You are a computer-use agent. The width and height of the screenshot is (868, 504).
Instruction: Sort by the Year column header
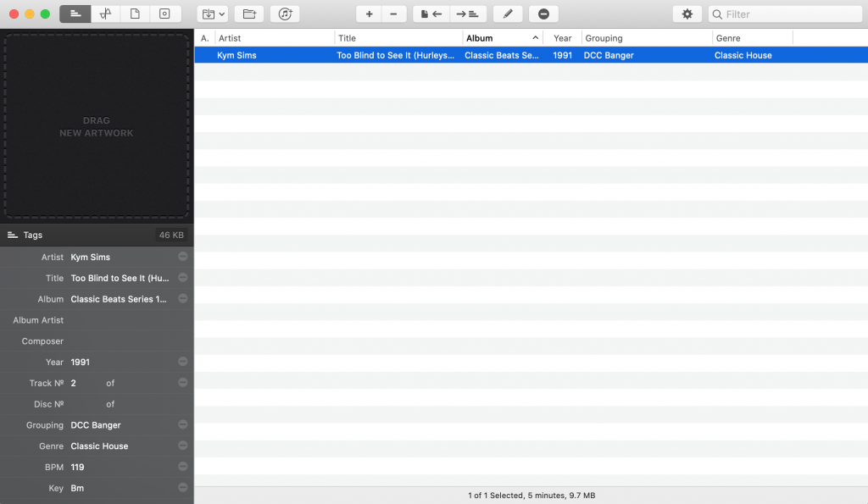pos(563,38)
